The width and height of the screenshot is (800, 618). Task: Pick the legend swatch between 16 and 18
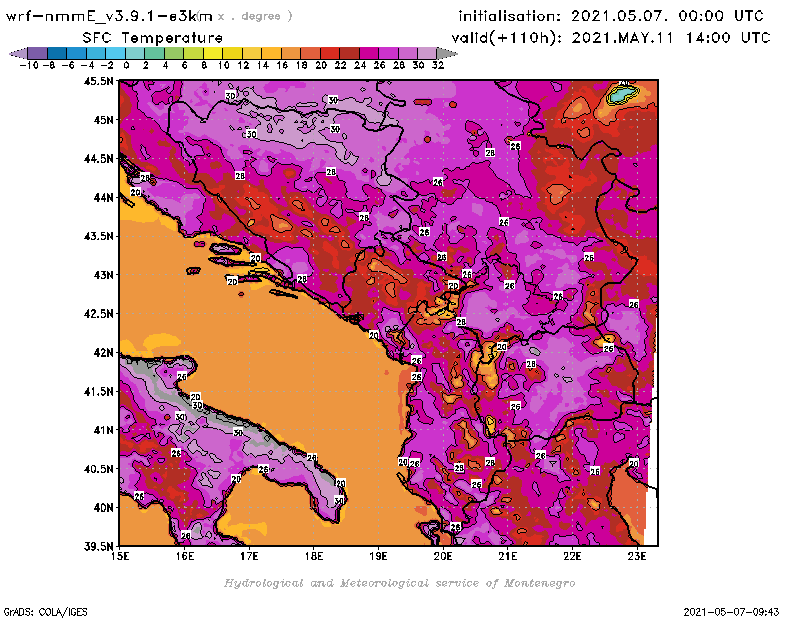point(291,53)
